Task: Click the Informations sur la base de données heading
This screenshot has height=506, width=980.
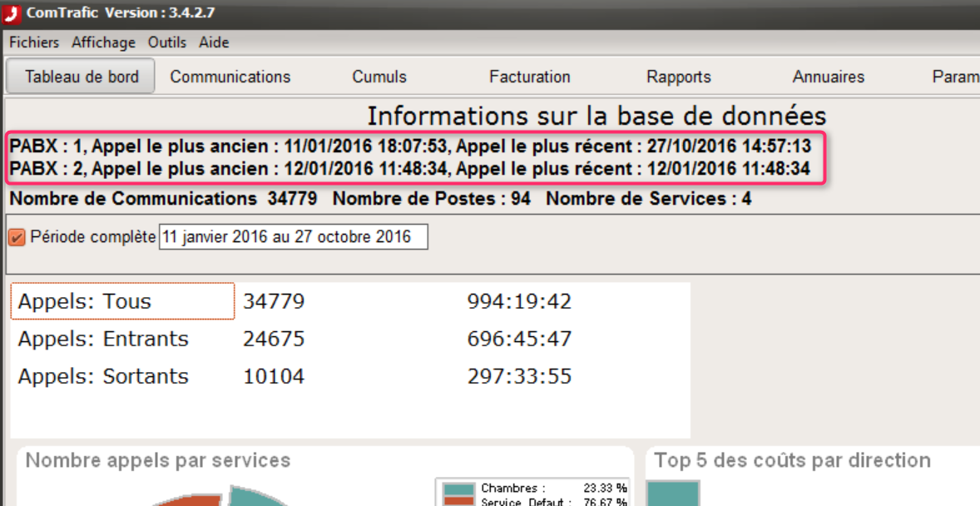Action: 596,116
